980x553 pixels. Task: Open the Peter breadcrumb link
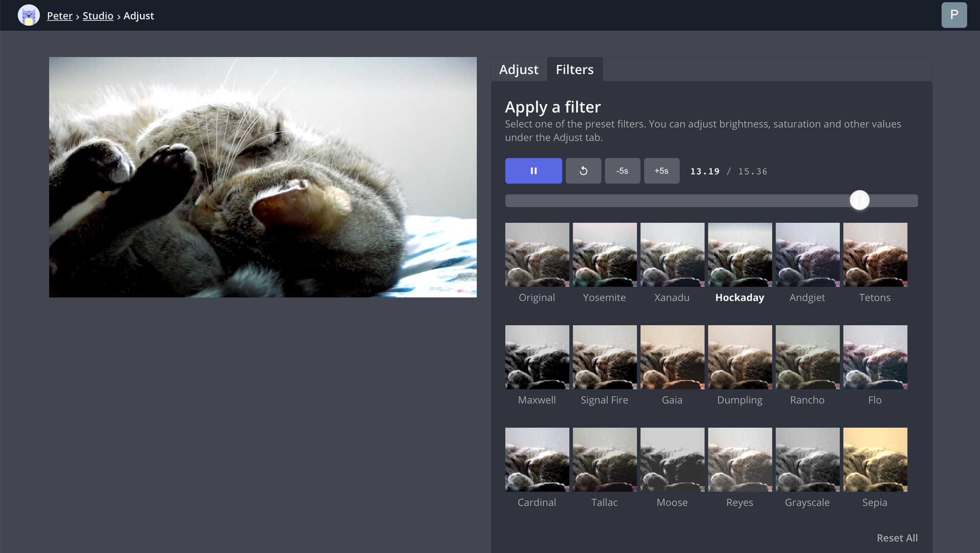[59, 16]
